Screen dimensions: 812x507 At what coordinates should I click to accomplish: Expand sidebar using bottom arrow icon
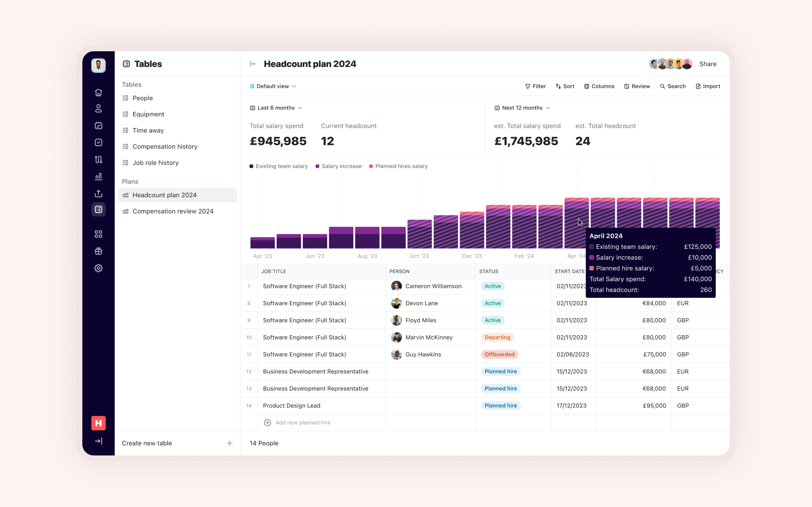pos(98,441)
